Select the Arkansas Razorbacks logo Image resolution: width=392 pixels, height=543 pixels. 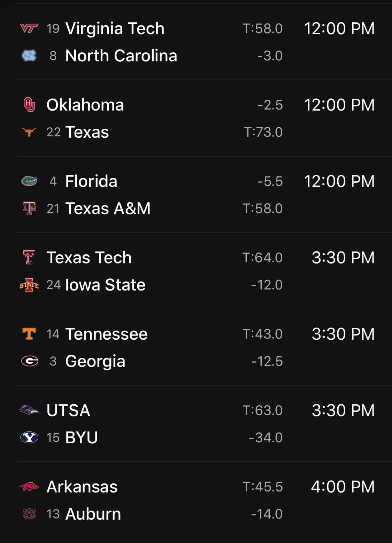(29, 487)
